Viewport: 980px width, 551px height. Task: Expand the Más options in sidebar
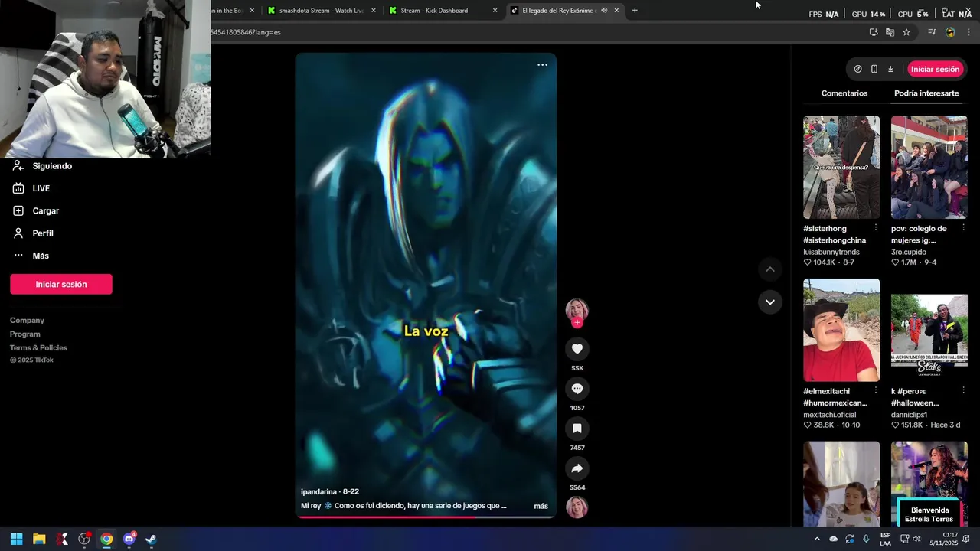pos(31,256)
